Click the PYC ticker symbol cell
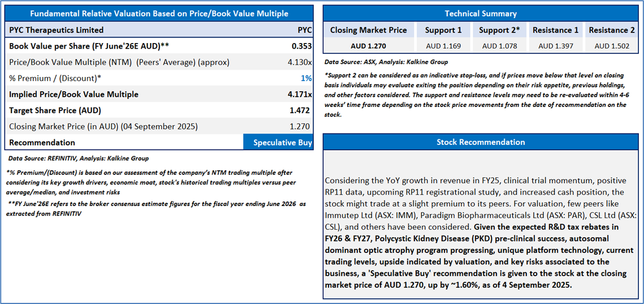This screenshot has width=644, height=304. (x=305, y=30)
